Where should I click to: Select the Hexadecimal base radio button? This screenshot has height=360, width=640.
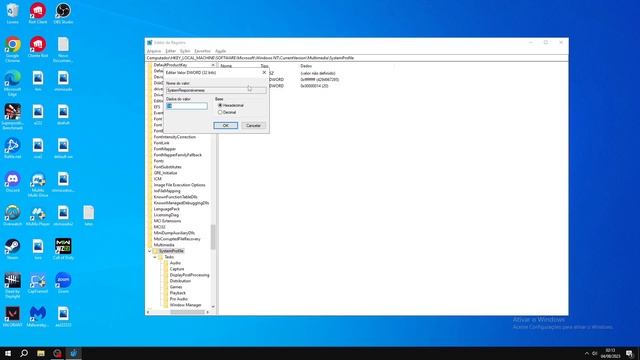click(x=220, y=105)
